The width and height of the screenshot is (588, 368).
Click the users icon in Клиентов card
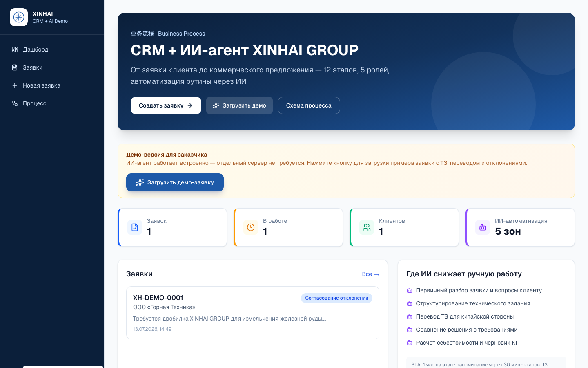pyautogui.click(x=367, y=227)
